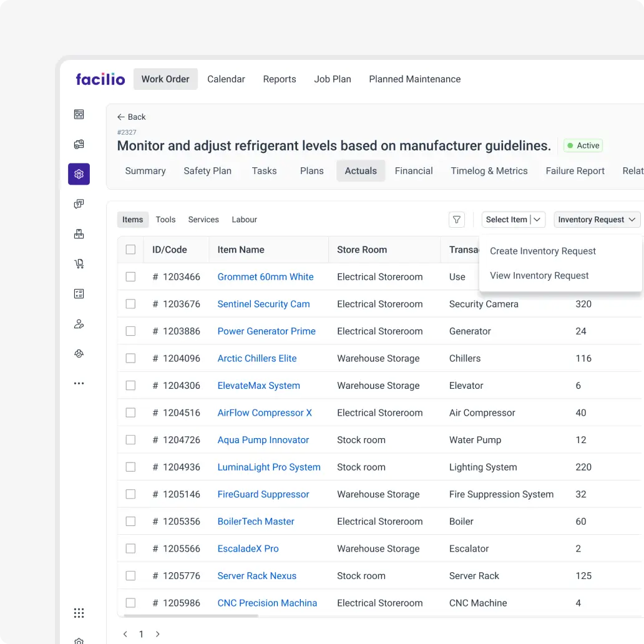This screenshot has height=644, width=644.
Task: Open the Sentinel Security Cam item link
Action: 263,304
